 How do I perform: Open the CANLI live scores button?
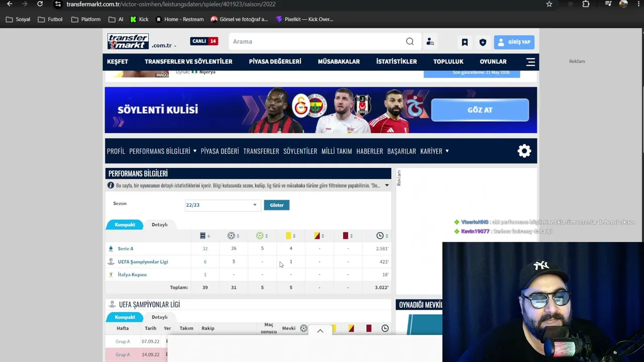point(204,41)
